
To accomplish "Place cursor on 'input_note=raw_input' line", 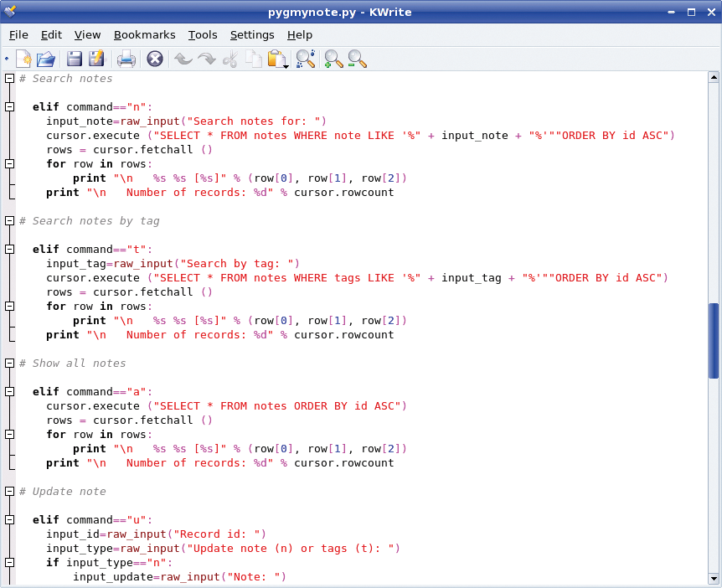I will [x=186, y=121].
